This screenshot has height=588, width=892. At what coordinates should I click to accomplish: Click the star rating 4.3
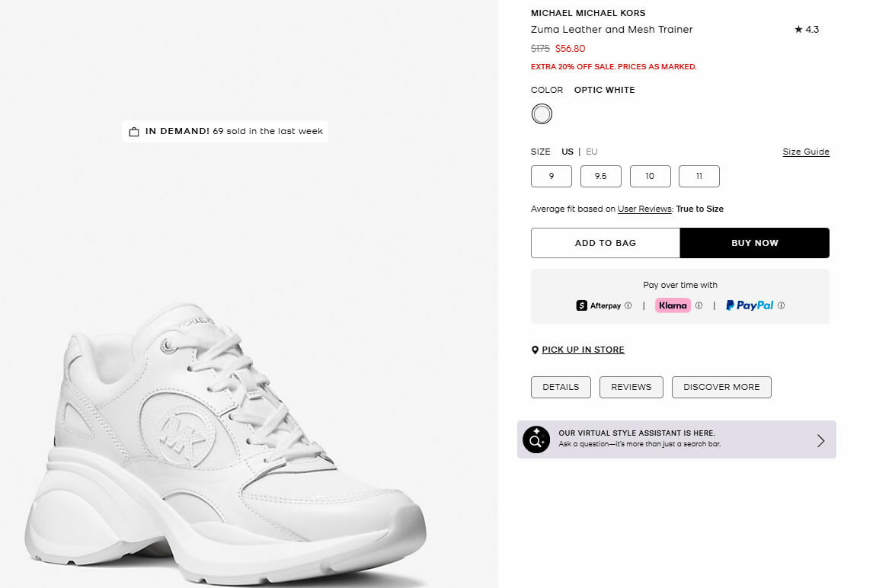(x=807, y=30)
